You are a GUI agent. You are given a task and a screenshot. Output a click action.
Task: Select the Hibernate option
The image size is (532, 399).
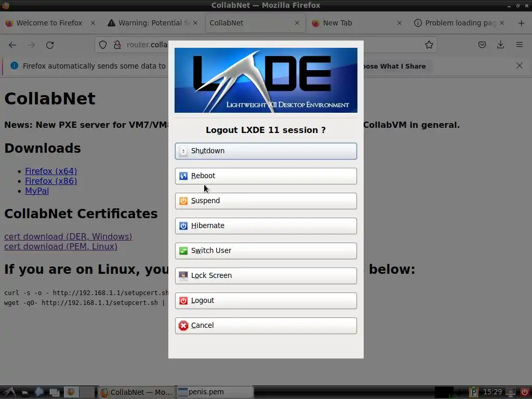[x=265, y=225]
